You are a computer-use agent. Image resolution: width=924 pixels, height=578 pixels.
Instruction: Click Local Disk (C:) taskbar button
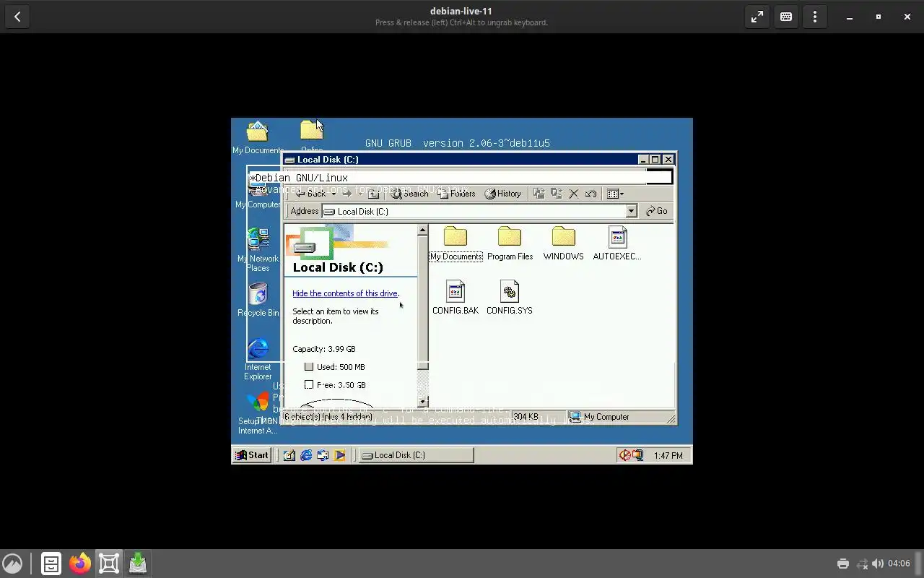click(417, 455)
